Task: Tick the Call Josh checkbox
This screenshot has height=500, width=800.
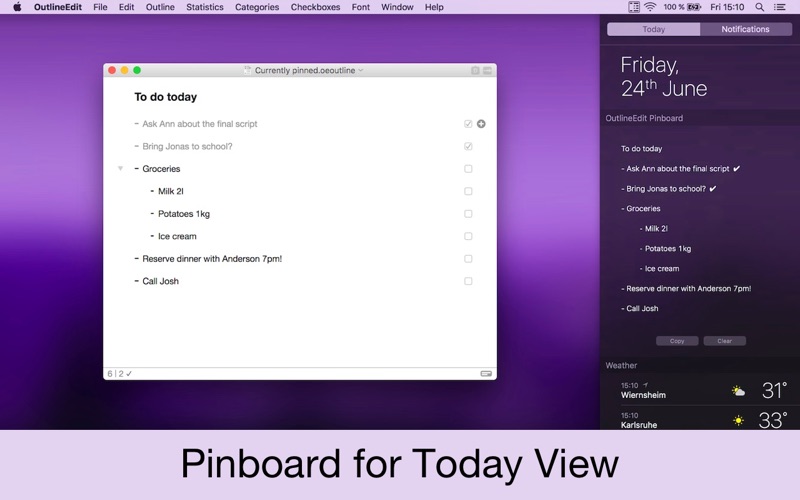Action: coord(468,281)
